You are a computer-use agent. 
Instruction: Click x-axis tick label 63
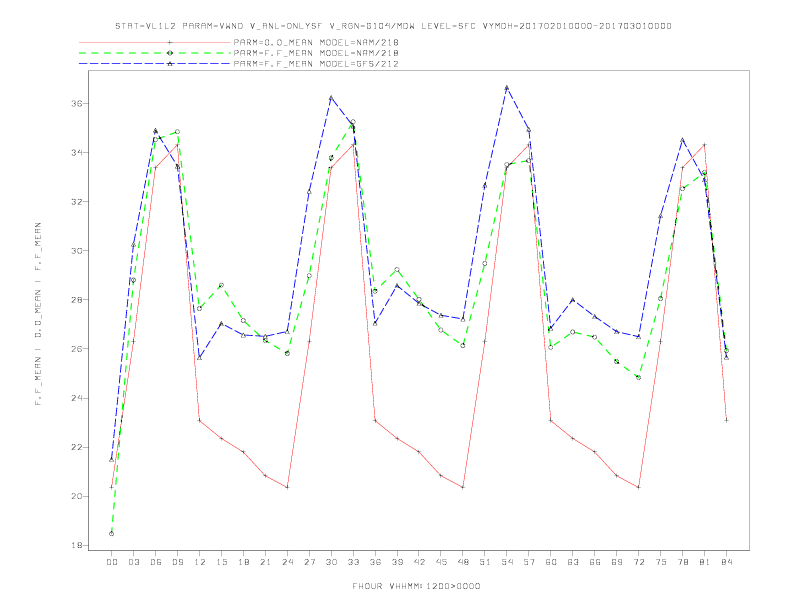(573, 562)
